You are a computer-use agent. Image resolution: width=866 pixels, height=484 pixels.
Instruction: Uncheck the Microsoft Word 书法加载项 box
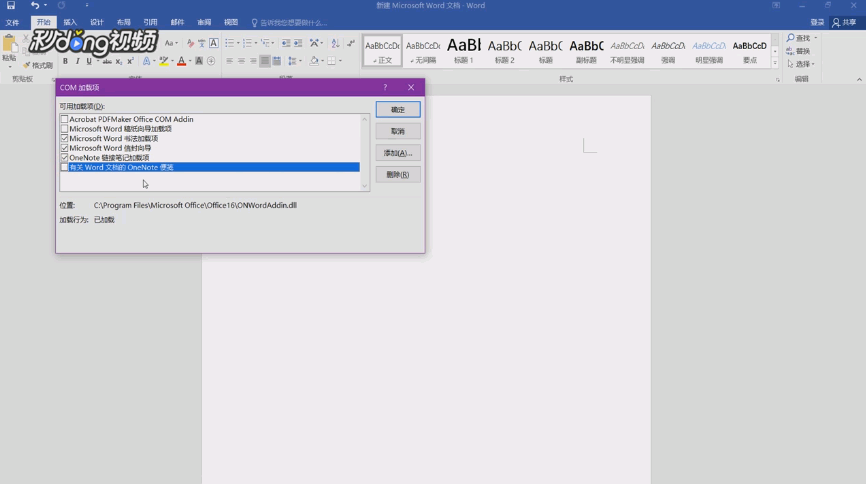(x=65, y=138)
